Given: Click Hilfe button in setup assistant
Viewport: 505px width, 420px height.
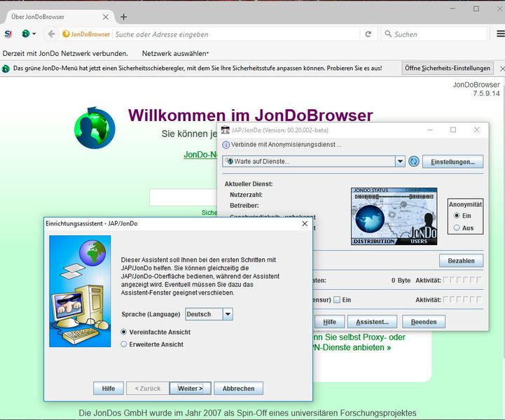Looking at the screenshot, I should point(109,388).
